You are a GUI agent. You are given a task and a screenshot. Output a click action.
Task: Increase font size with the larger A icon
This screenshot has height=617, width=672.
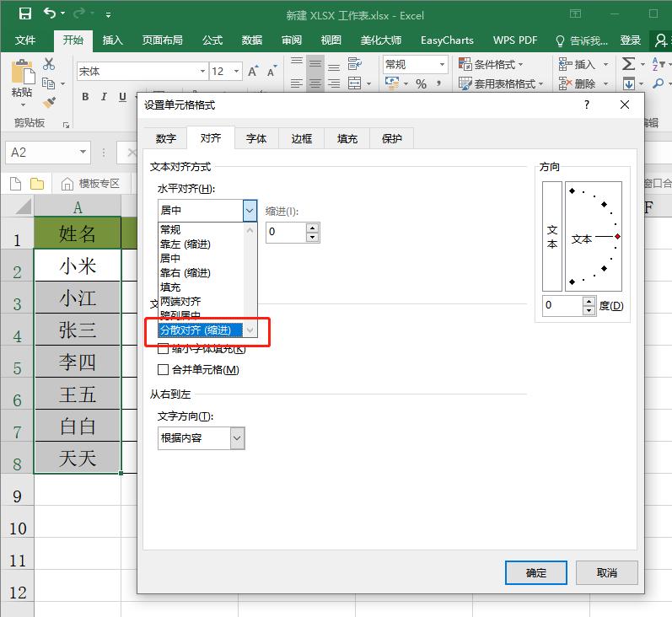pos(253,71)
